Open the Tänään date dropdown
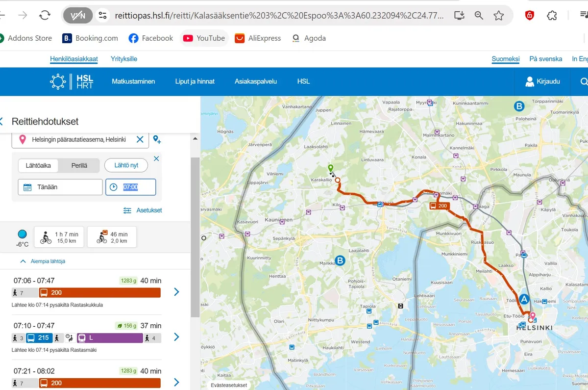The height and width of the screenshot is (390, 588). 60,187
